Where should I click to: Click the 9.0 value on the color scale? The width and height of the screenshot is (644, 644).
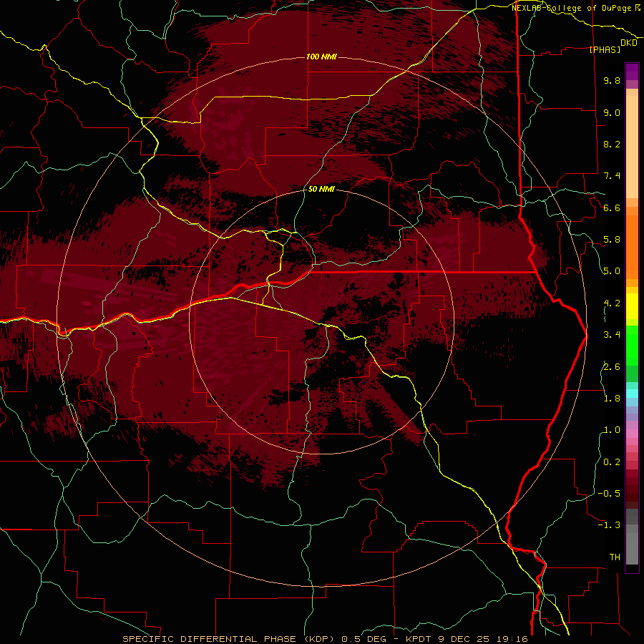point(612,112)
